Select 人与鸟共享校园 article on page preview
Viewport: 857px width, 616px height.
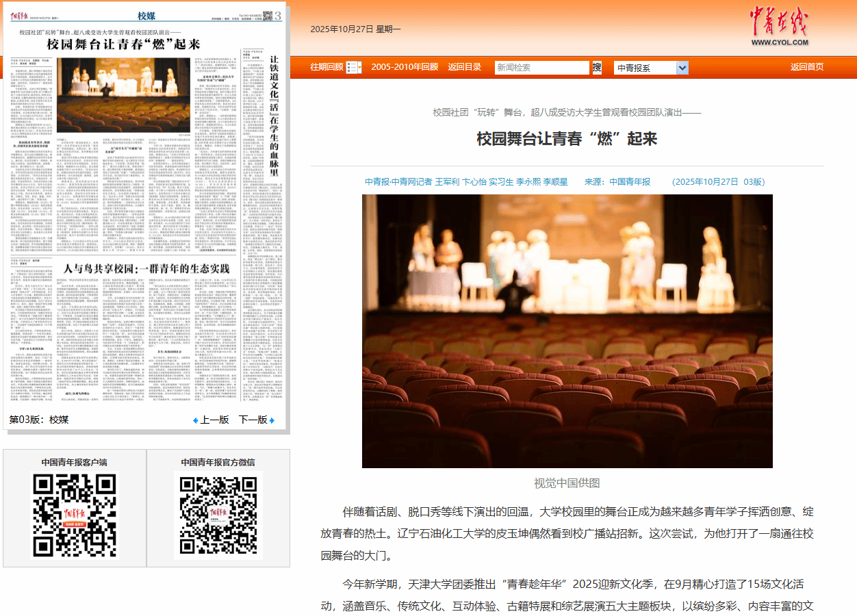[x=146, y=268]
